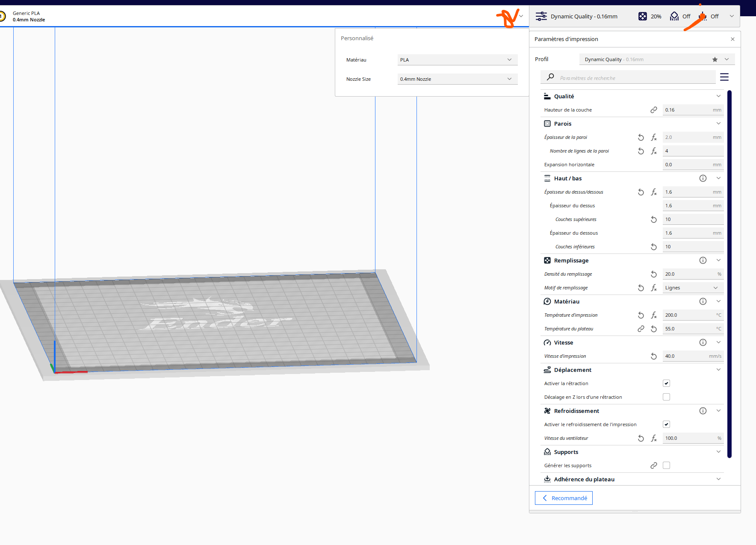
Task: Click the print settings sliders icon
Action: pyautogui.click(x=541, y=16)
